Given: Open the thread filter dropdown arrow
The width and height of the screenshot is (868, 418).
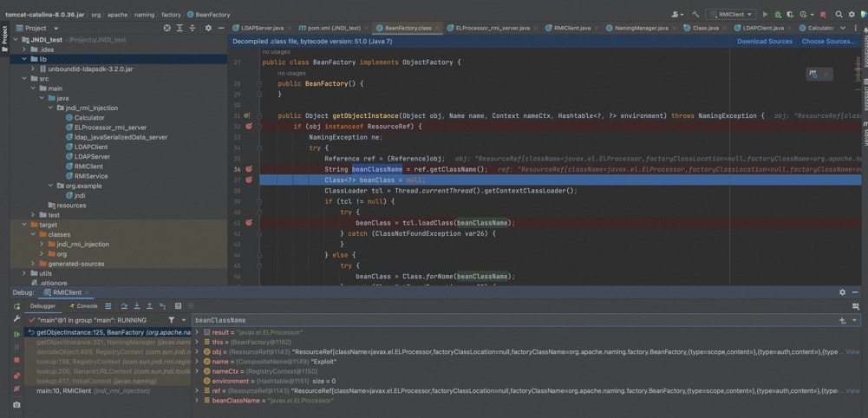Looking at the screenshot, I should (x=184, y=320).
